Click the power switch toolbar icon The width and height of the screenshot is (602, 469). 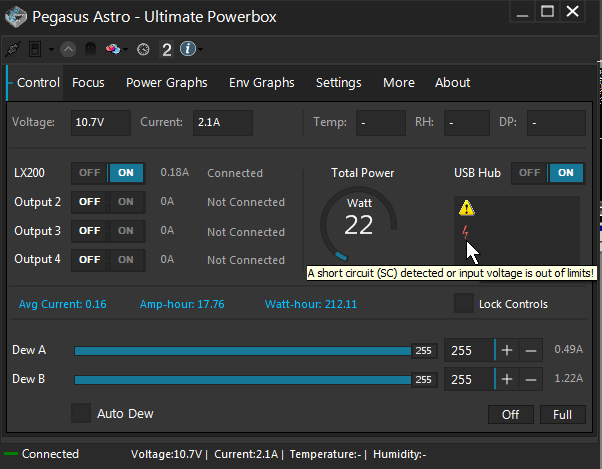(35, 49)
